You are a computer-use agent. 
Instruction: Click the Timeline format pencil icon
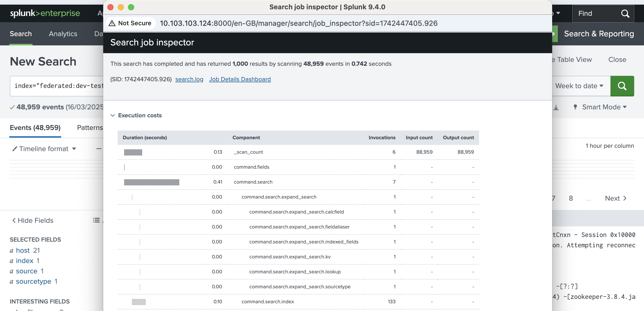(x=15, y=149)
